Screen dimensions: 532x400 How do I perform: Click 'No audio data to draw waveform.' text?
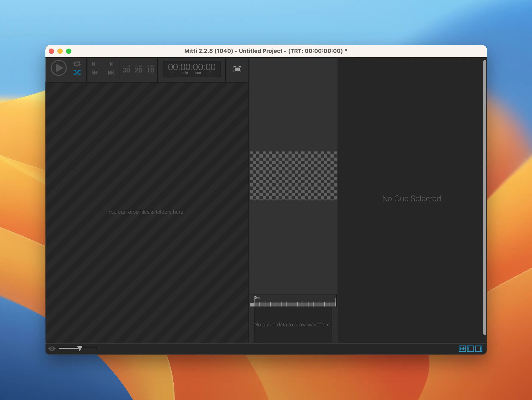coord(292,325)
